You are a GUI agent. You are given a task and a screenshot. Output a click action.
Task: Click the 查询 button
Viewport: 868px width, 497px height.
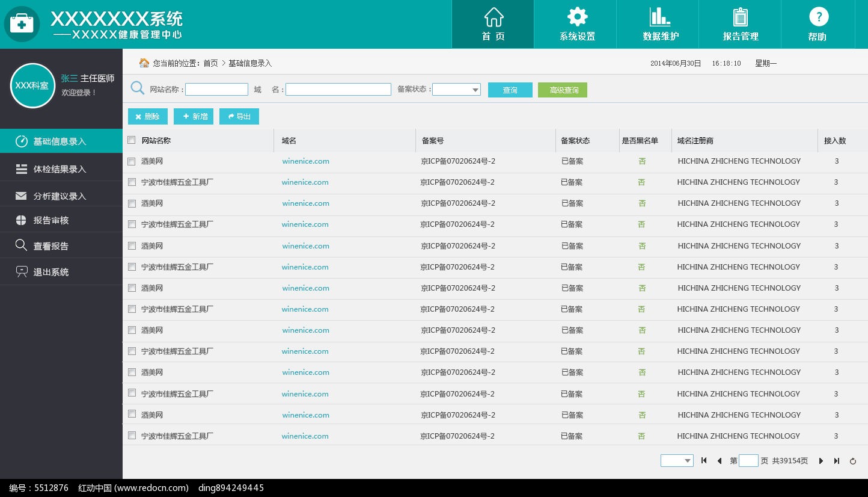pos(510,90)
